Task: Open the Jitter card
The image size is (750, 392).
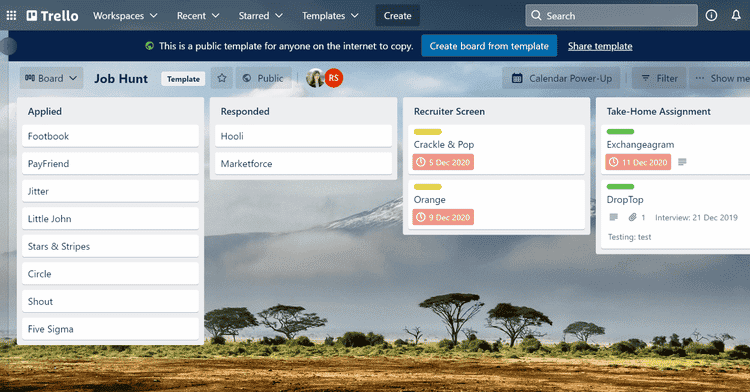Action: pyautogui.click(x=110, y=191)
